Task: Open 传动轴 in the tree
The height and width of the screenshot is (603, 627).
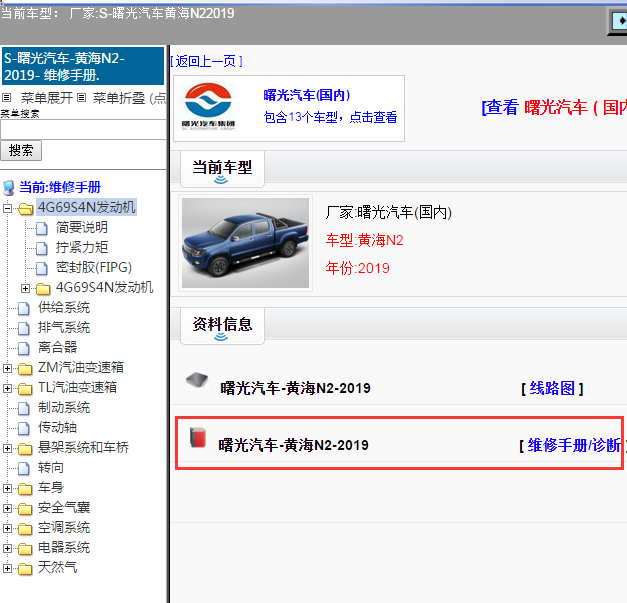Action: click(x=58, y=427)
